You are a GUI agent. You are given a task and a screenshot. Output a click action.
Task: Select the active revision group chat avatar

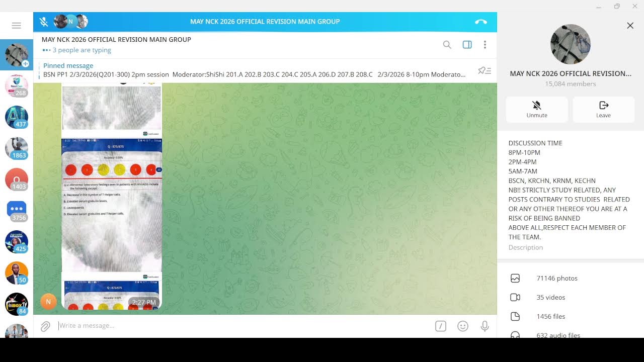[17, 55]
